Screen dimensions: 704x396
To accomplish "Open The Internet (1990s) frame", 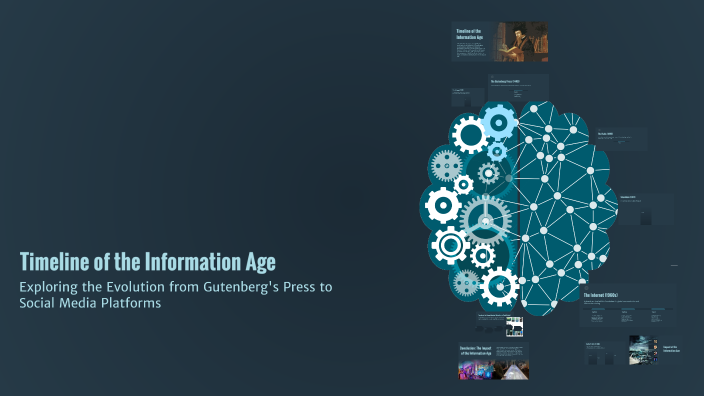I will coord(627,305).
